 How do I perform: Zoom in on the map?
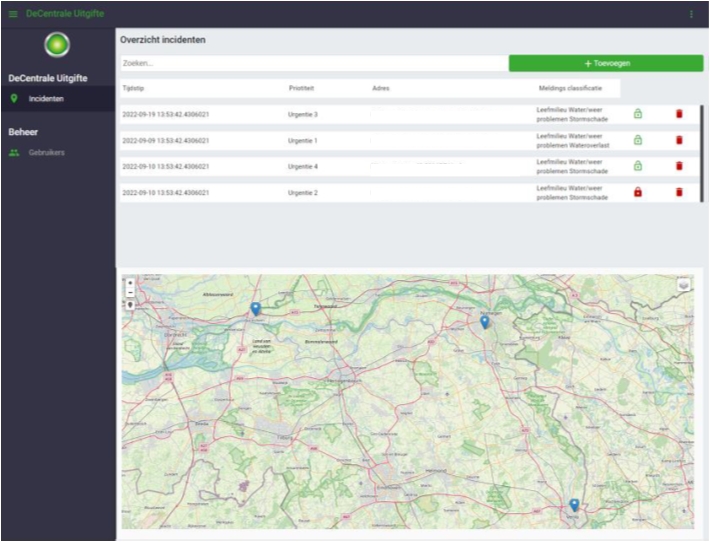coord(130,283)
